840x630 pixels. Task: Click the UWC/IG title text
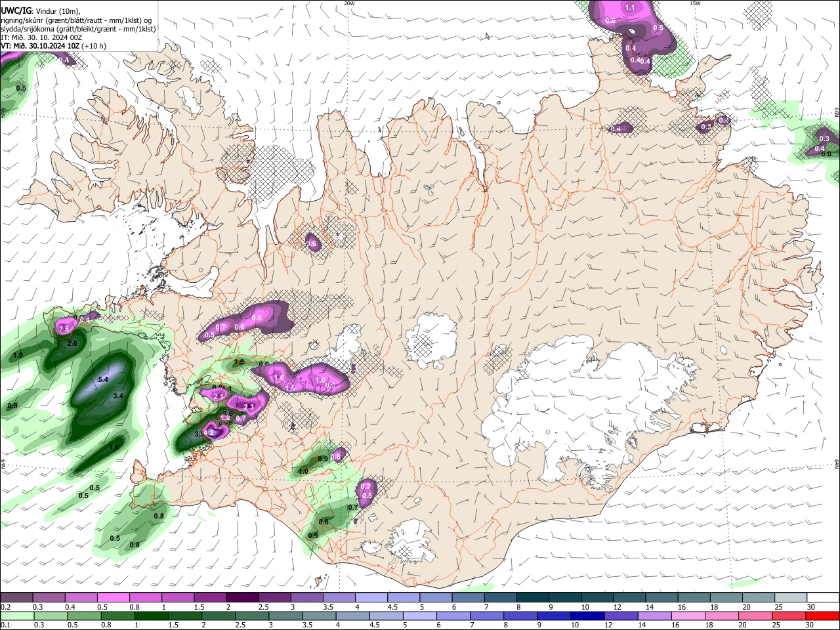(x=16, y=10)
